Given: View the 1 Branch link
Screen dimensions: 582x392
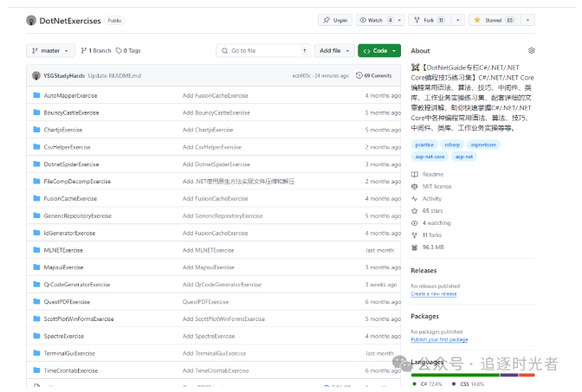Looking at the screenshot, I should point(96,50).
